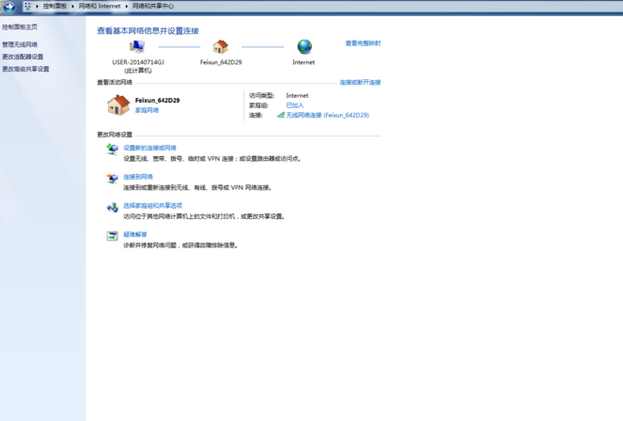Click the 连接到网络 icon
The image size is (623, 421).
coord(112,178)
